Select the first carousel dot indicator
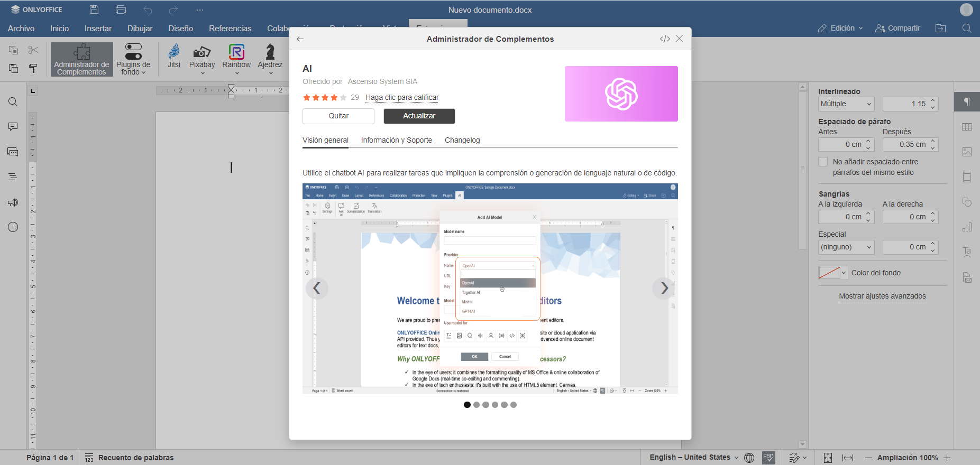Image resolution: width=980 pixels, height=465 pixels. (467, 405)
